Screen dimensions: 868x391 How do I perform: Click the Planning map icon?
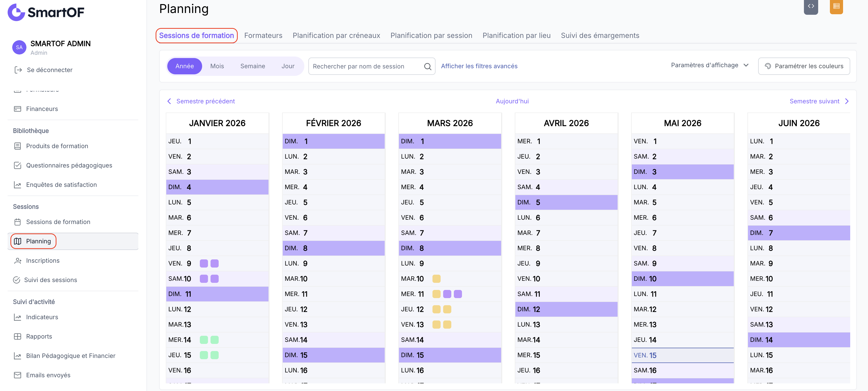pos(18,241)
